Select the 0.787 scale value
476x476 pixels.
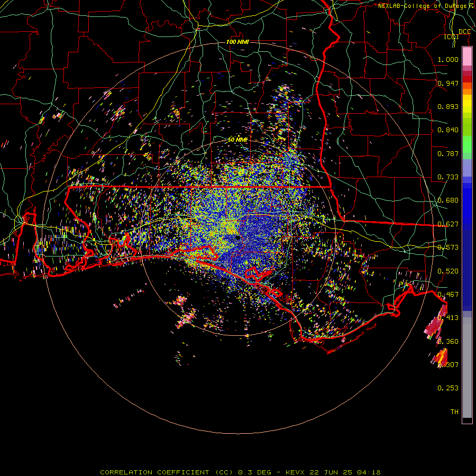coord(448,153)
